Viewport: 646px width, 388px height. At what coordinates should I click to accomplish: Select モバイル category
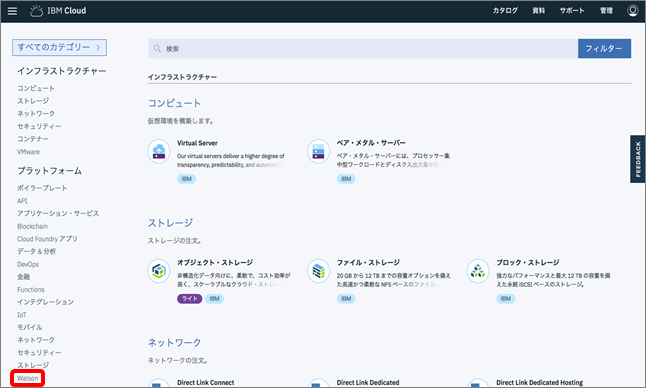click(30, 327)
